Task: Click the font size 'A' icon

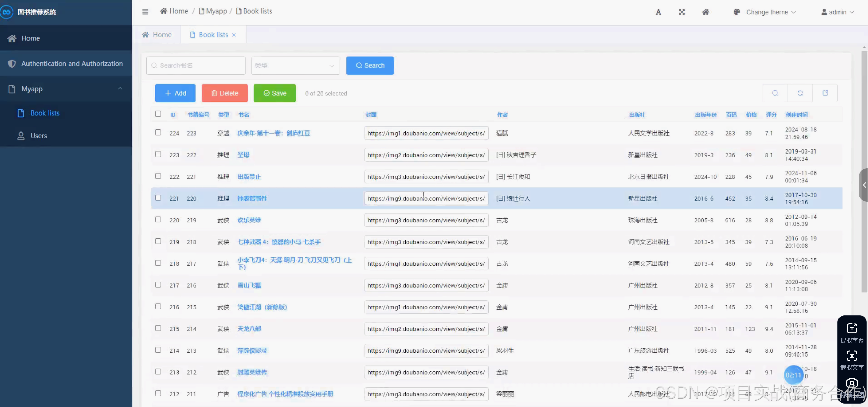Action: tap(658, 12)
